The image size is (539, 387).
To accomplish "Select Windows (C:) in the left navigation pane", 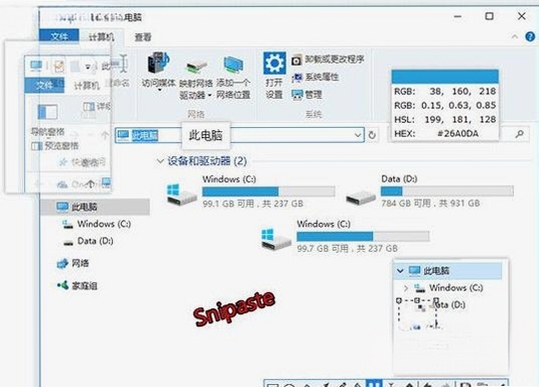I will (x=104, y=224).
